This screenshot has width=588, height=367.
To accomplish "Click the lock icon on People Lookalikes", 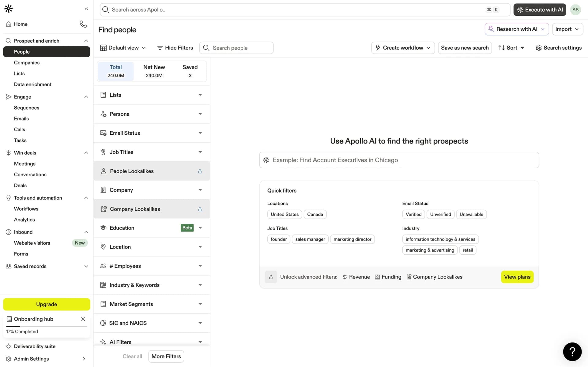I will point(200,171).
